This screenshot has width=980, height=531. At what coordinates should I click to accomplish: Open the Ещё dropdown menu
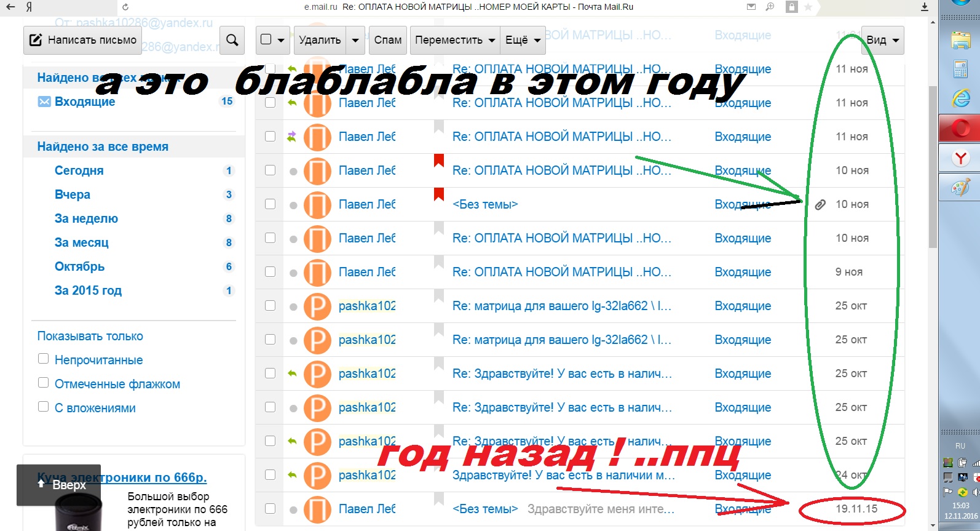[522, 40]
